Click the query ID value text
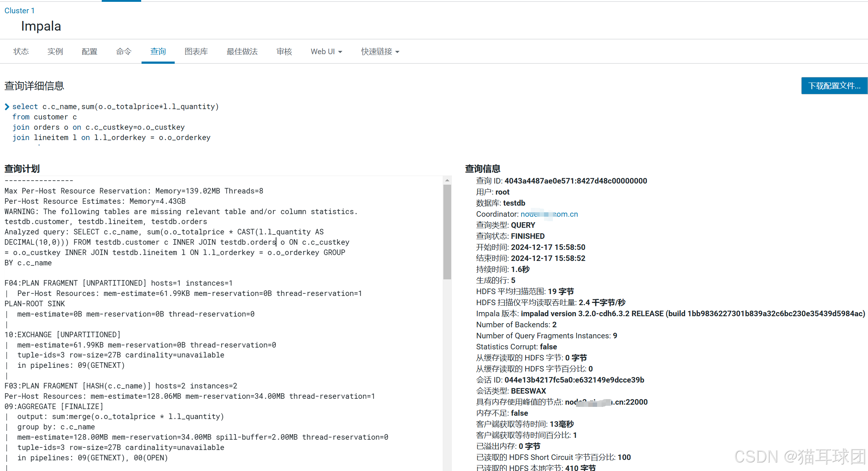This screenshot has height=471, width=868. (x=575, y=181)
